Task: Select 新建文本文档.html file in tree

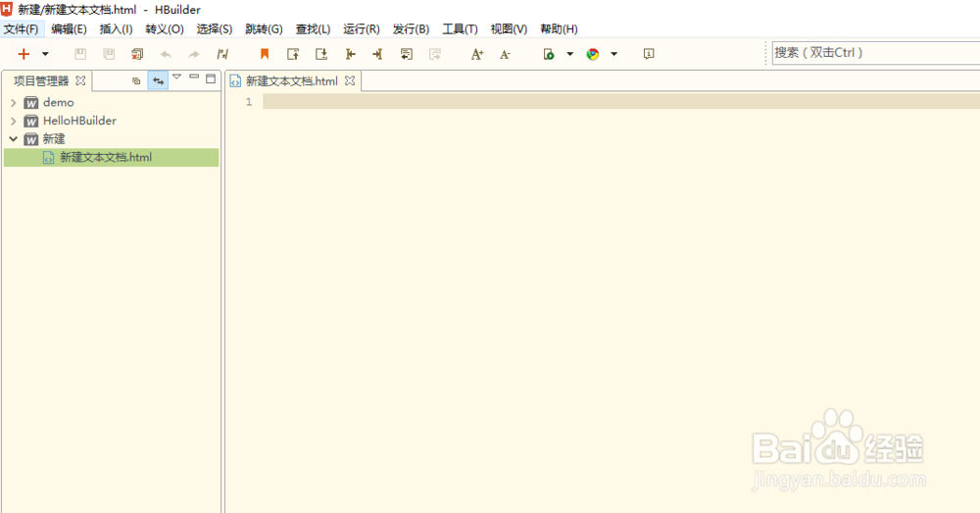Action: point(112,158)
